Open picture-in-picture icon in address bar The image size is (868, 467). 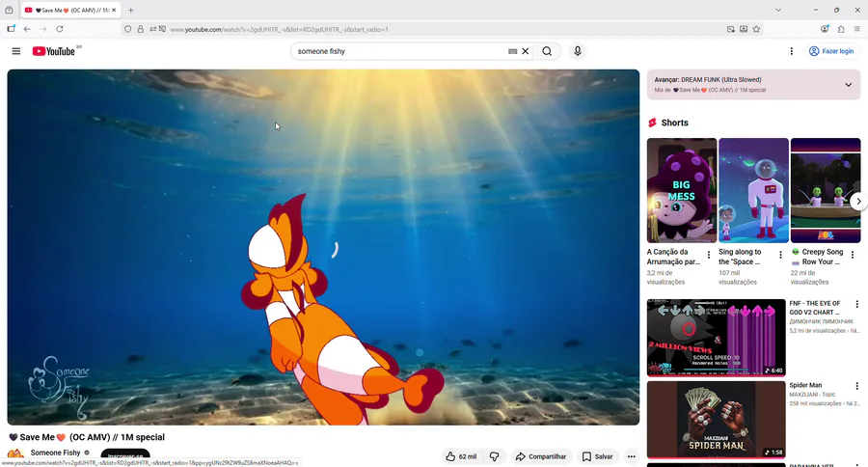click(731, 29)
